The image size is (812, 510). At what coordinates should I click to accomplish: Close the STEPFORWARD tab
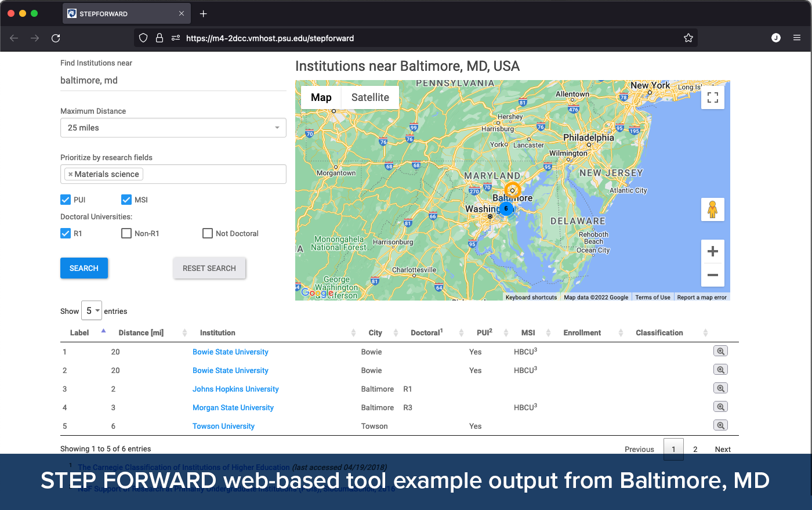click(182, 14)
